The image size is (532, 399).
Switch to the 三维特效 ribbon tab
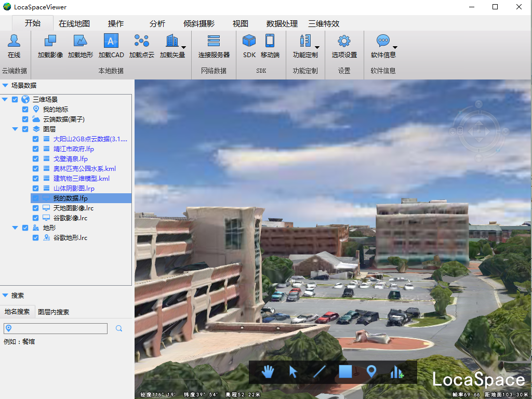pyautogui.click(x=324, y=23)
